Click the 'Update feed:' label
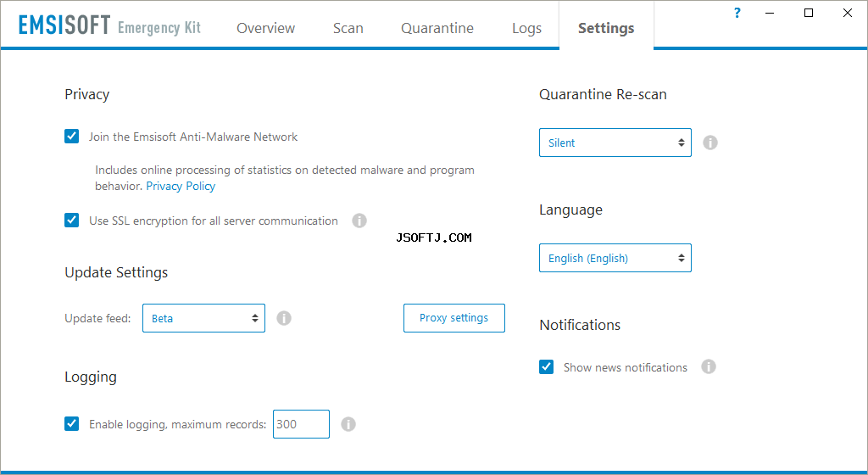The image size is (868, 475). pos(98,318)
